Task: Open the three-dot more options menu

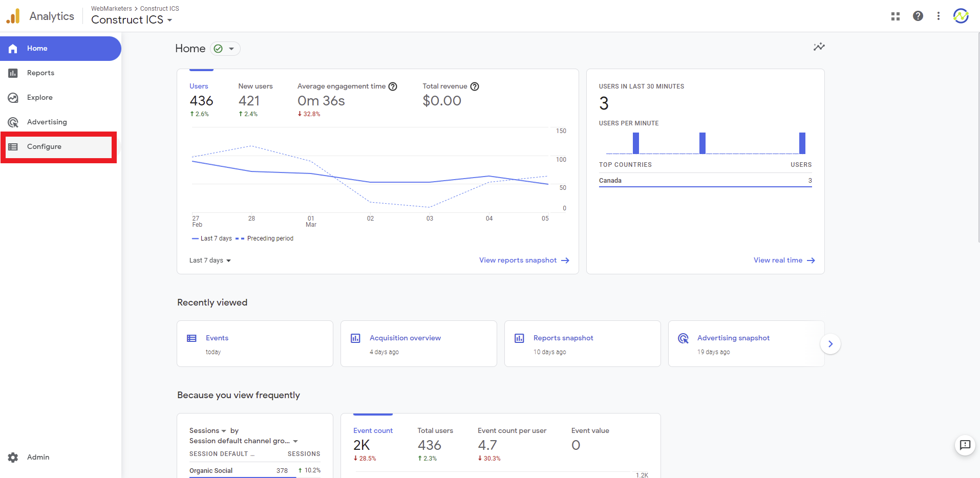Action: 938,16
